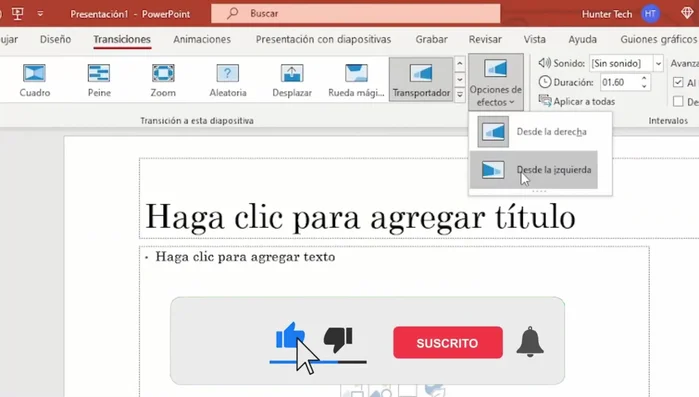The width and height of the screenshot is (699, 397).
Task: Click the Haga clic para agregar texto placeholder
Action: pos(245,257)
